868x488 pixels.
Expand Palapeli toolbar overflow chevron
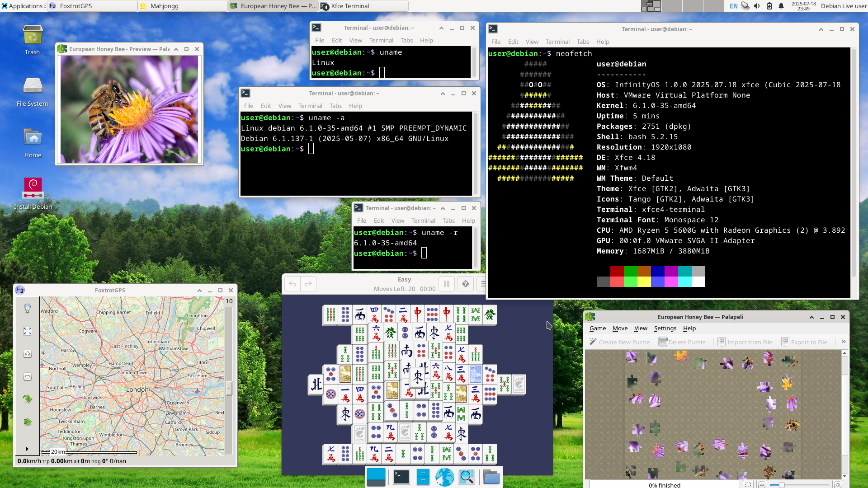pos(844,342)
